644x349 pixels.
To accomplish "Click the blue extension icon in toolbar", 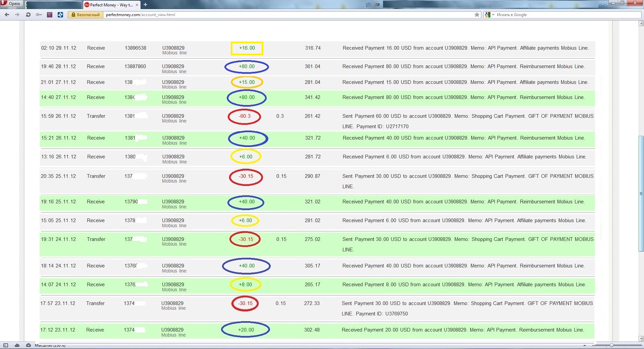I will (x=60, y=14).
